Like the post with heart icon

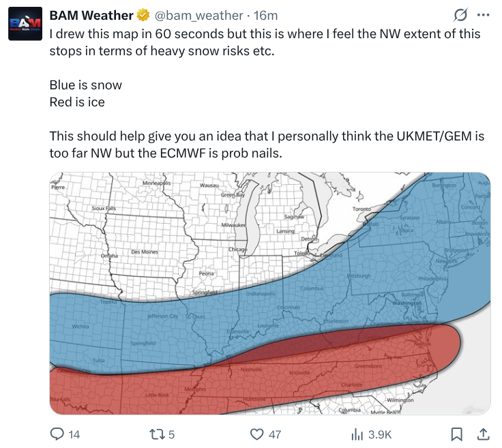256,434
